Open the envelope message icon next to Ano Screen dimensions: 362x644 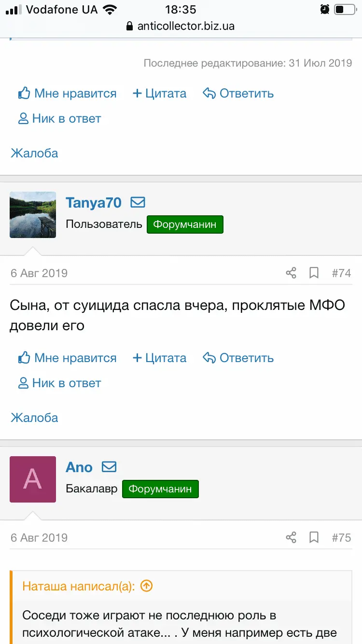click(x=109, y=467)
